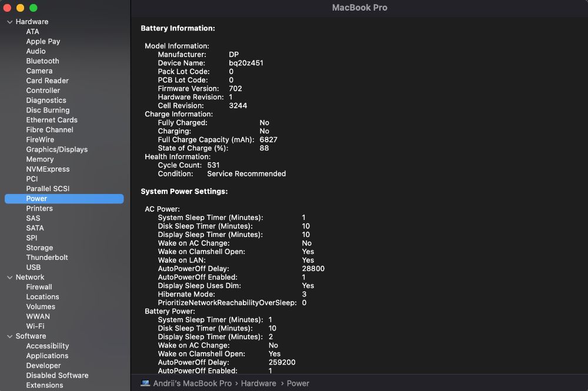The image size is (588, 391).
Task: Click the Firmware Version value 702
Action: (x=236, y=88)
